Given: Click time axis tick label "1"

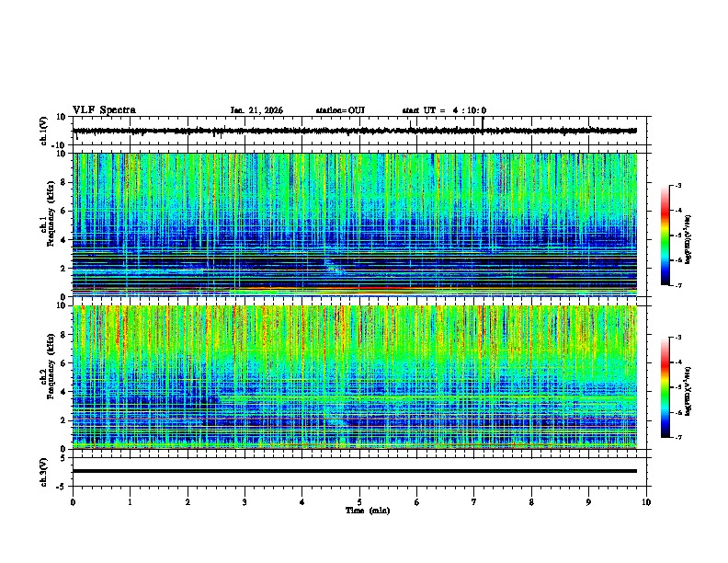Looking at the screenshot, I should (130, 502).
